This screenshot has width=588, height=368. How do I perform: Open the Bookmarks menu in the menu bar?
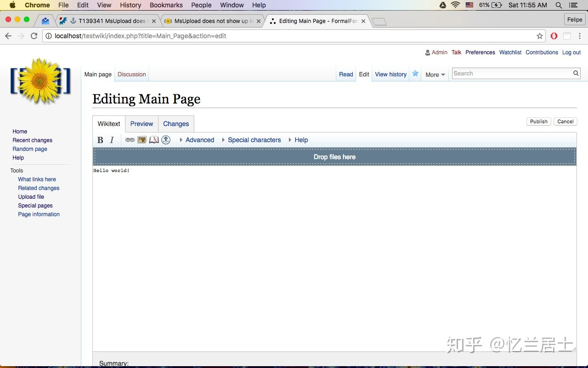[166, 5]
